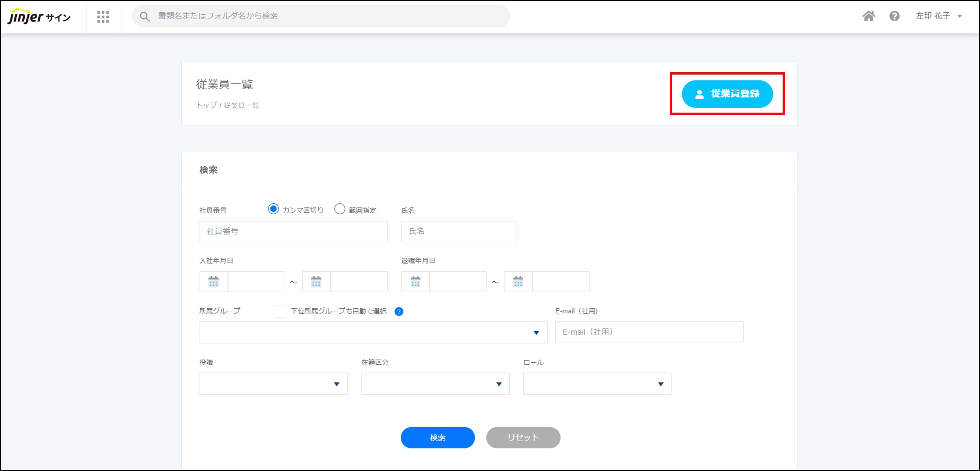Open 入社年月日 start date calendar icon
This screenshot has width=980, height=471.
213,282
